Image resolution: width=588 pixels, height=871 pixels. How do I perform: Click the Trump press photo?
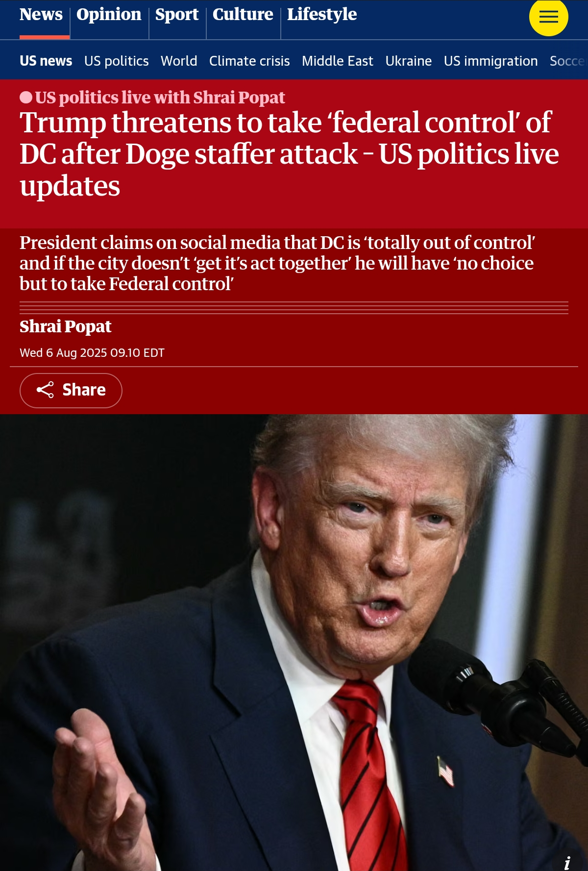pyautogui.click(x=294, y=643)
